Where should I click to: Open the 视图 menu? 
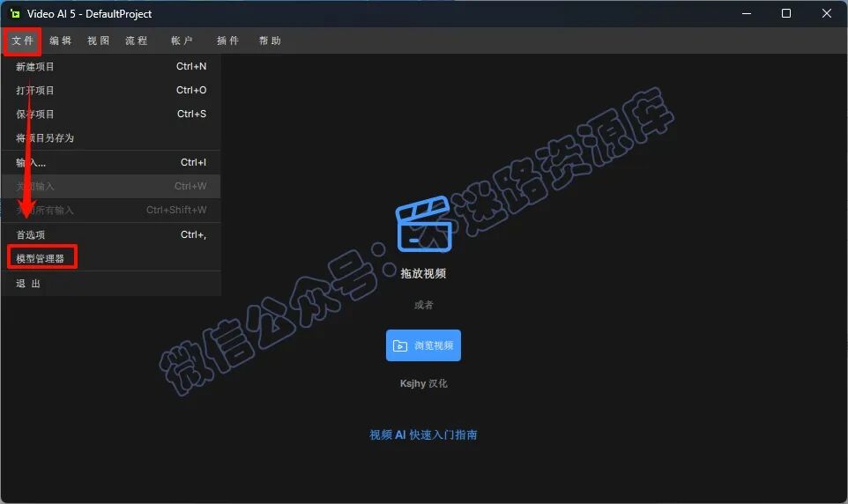[x=99, y=41]
